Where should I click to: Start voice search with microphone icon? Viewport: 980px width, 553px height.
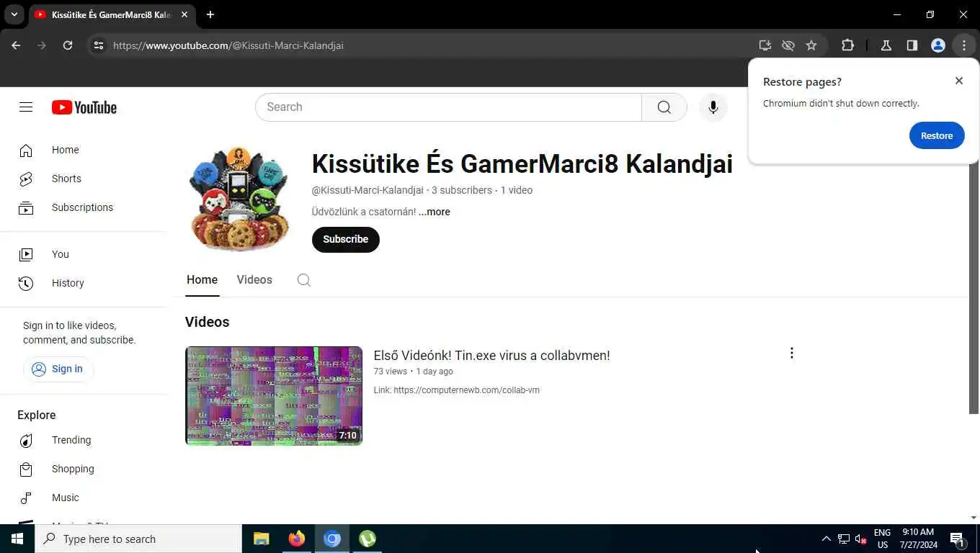713,107
